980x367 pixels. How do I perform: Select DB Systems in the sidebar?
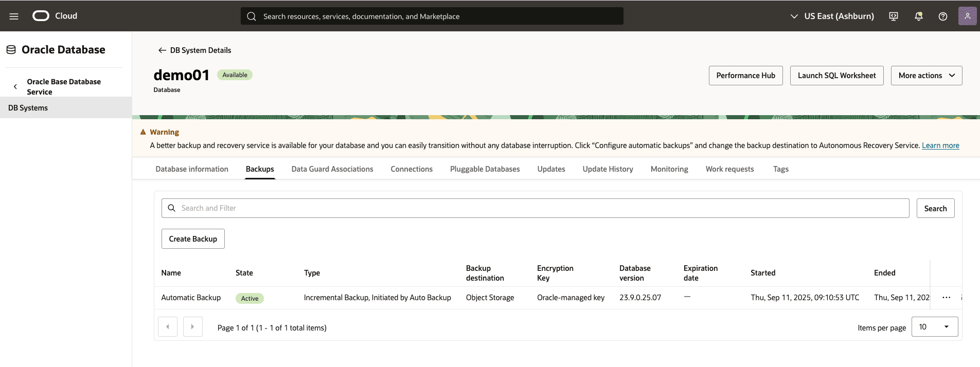click(x=28, y=108)
